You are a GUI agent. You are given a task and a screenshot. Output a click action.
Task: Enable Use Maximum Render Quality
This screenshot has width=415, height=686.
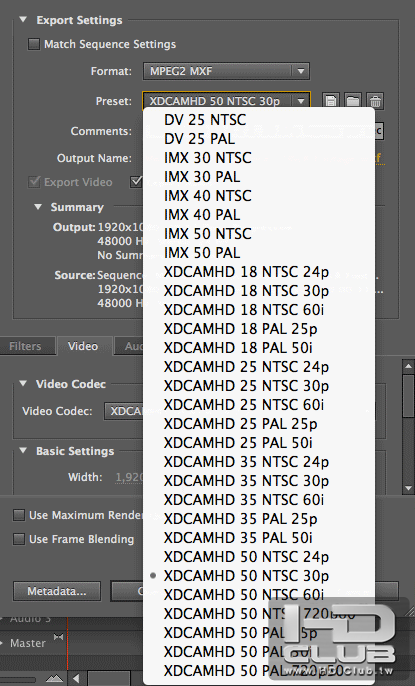pos(19,515)
